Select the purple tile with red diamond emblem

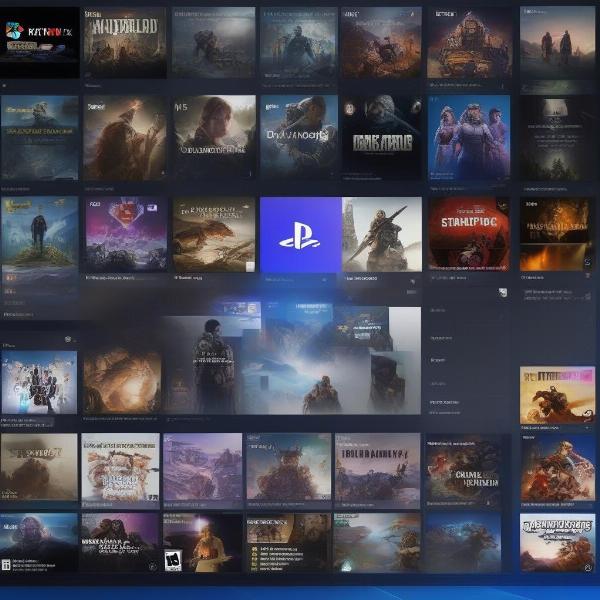pyautogui.click(x=126, y=234)
